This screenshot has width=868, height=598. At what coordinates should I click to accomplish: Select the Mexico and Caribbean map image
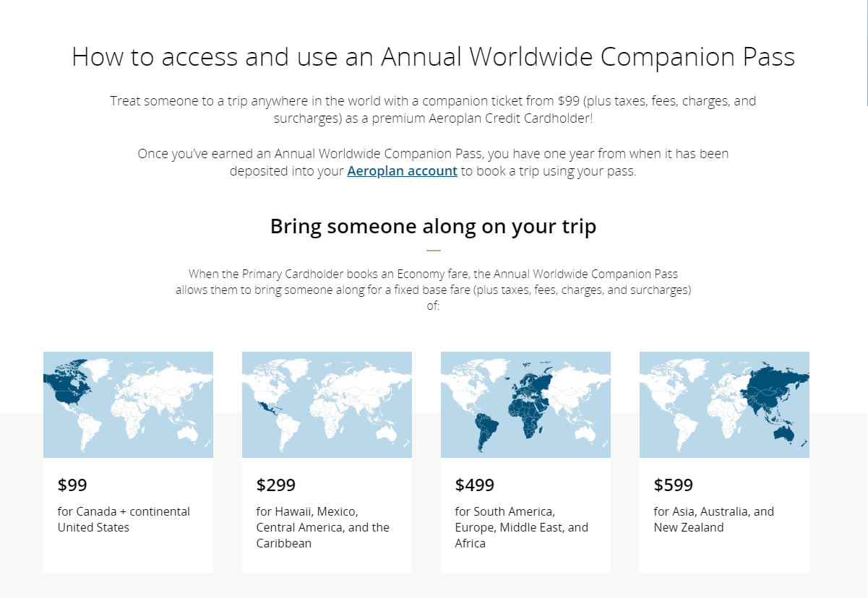click(x=327, y=404)
